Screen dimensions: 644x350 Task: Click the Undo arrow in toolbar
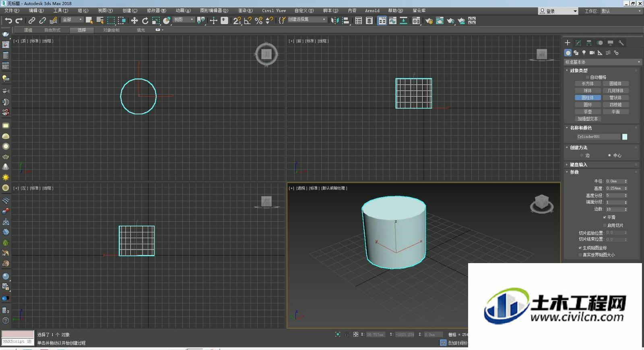pos(8,21)
